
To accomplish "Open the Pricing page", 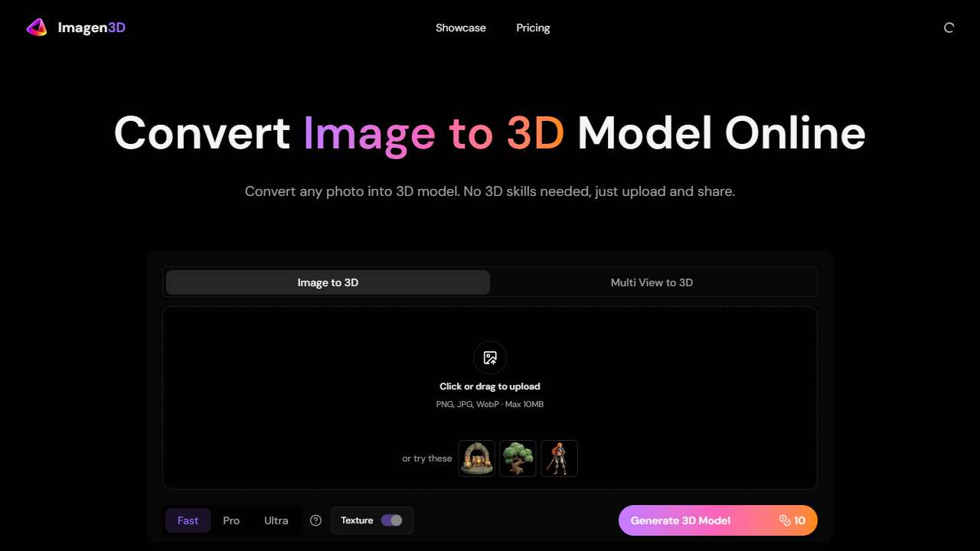I will pos(533,28).
